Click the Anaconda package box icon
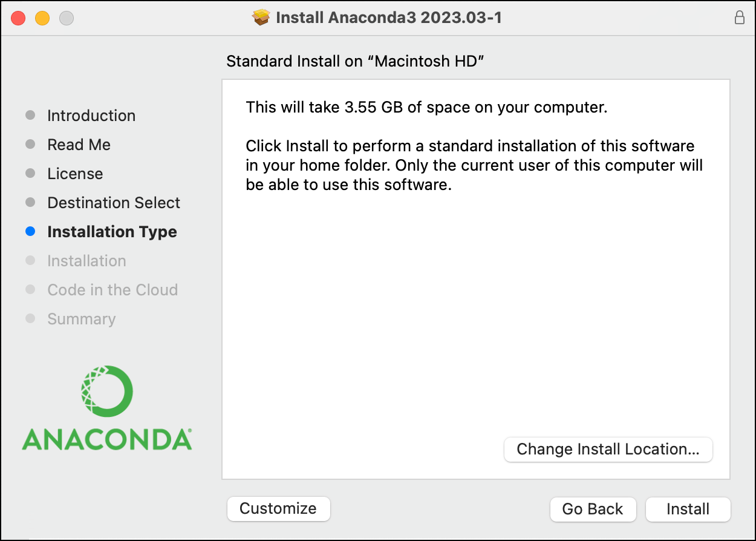The image size is (756, 541). click(x=261, y=18)
